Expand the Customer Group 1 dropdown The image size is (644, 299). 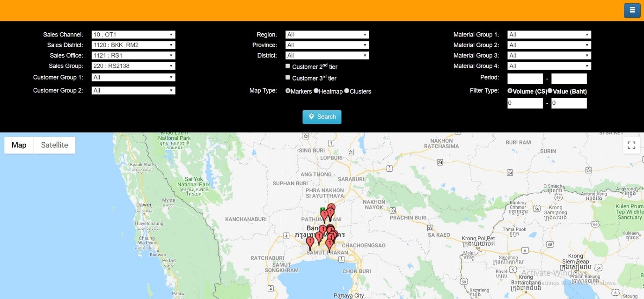(133, 77)
